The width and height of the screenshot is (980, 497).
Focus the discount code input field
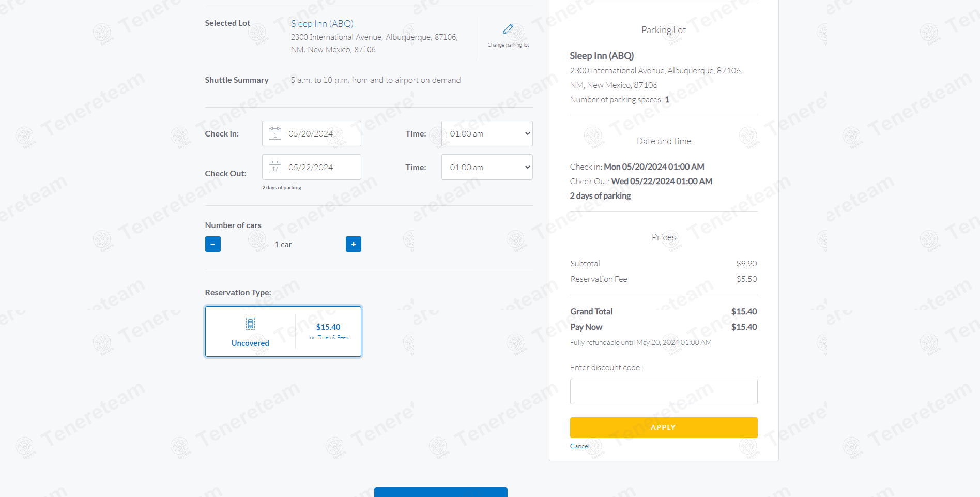[664, 391]
